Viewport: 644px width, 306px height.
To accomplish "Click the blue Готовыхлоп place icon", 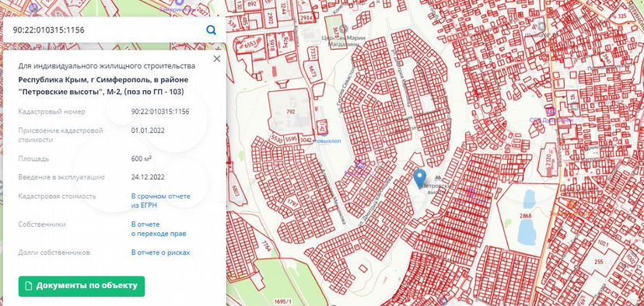I will point(324,133).
